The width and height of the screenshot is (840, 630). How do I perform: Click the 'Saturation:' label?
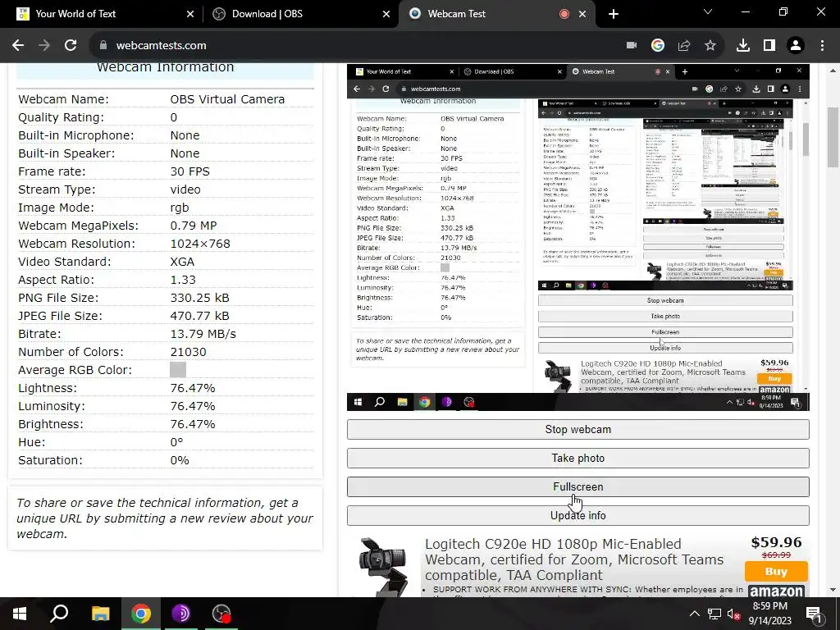pos(50,460)
